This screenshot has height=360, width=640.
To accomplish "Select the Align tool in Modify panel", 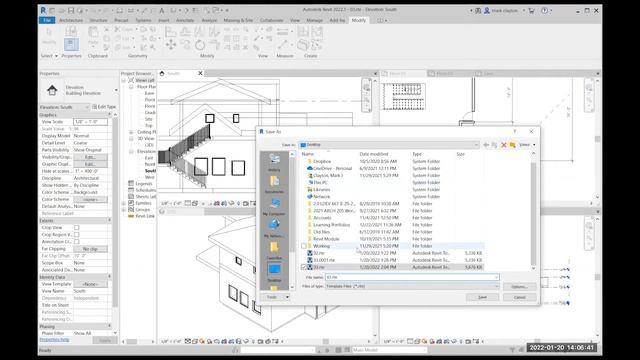I will pyautogui.click(x=171, y=31).
